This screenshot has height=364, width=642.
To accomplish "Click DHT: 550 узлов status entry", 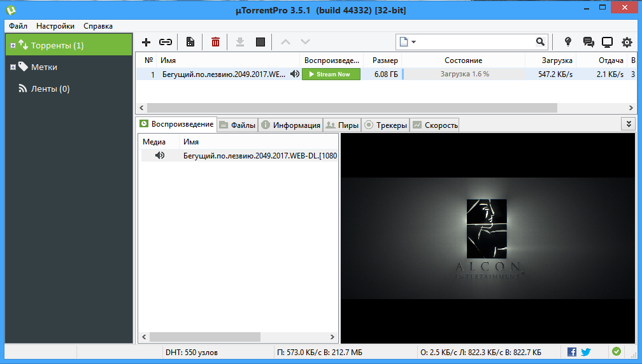I will click(192, 352).
